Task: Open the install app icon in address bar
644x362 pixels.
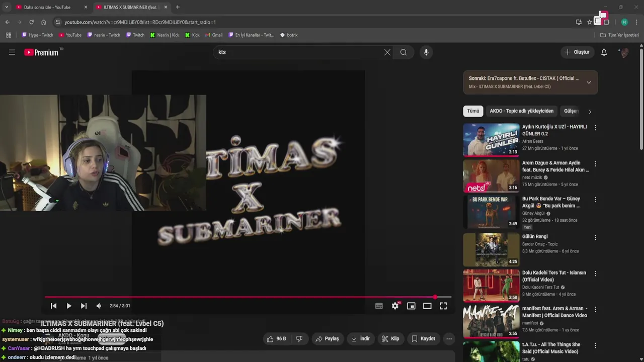Action: click(579, 22)
